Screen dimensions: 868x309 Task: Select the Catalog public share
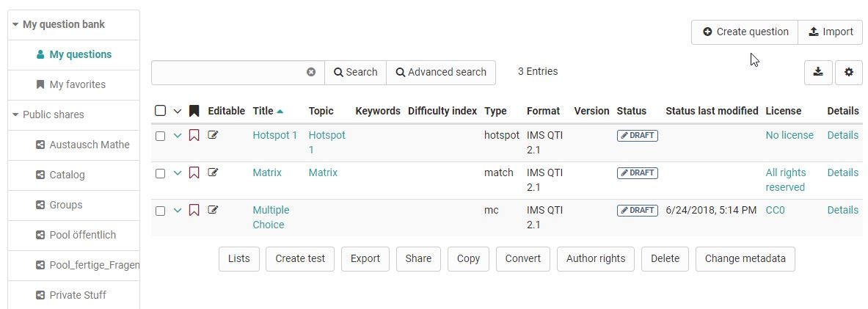point(67,175)
